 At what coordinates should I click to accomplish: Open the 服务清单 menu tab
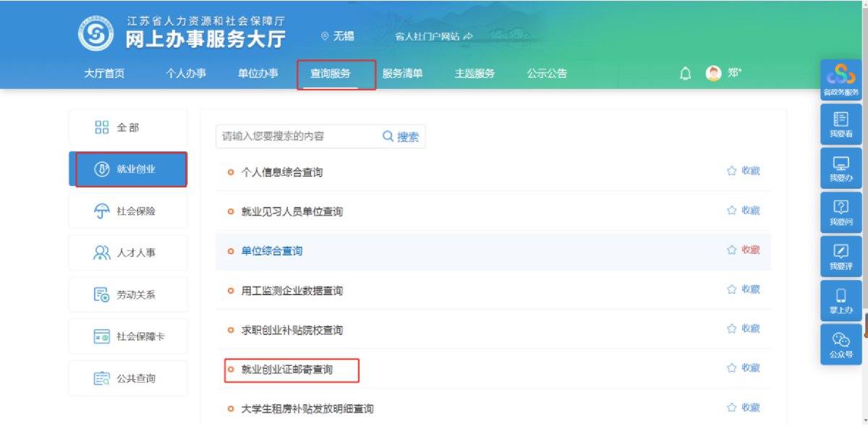402,74
